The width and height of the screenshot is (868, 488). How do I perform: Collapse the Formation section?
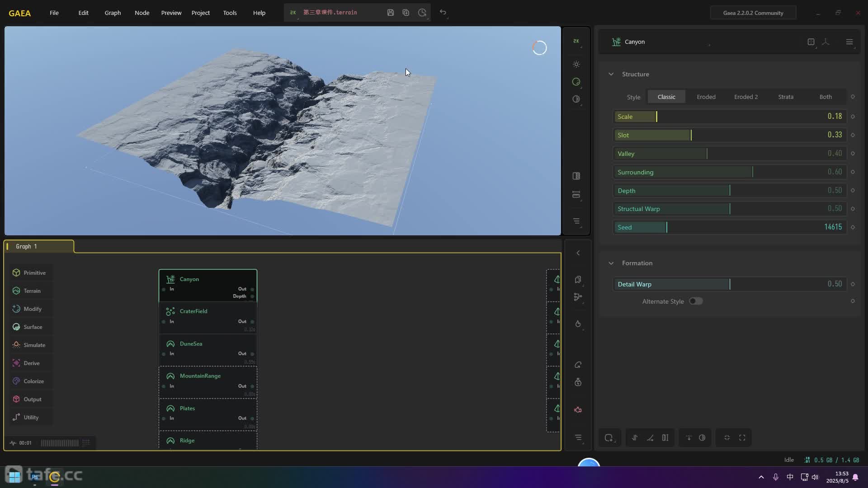(611, 263)
